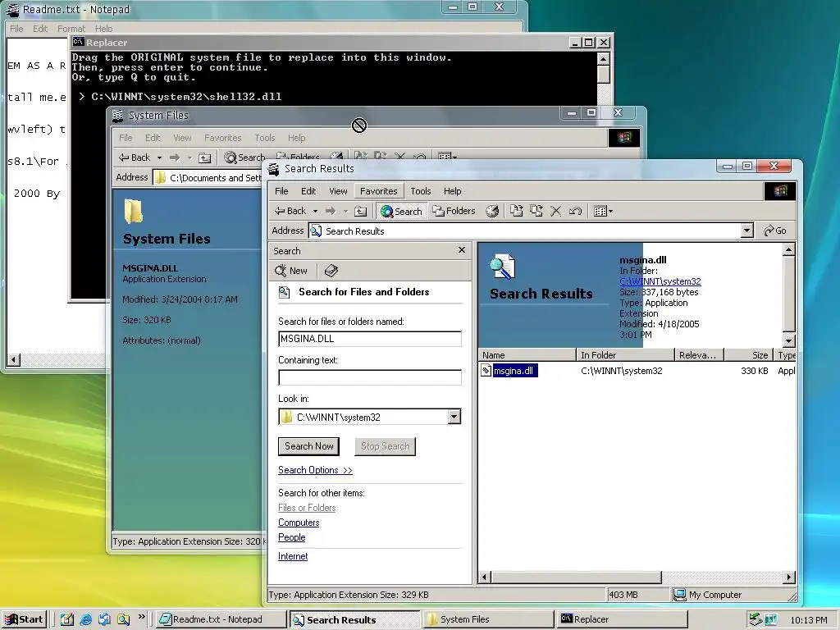Viewport: 840px width, 630px height.
Task: Click Windows flag logo in Search Results
Action: click(x=780, y=190)
